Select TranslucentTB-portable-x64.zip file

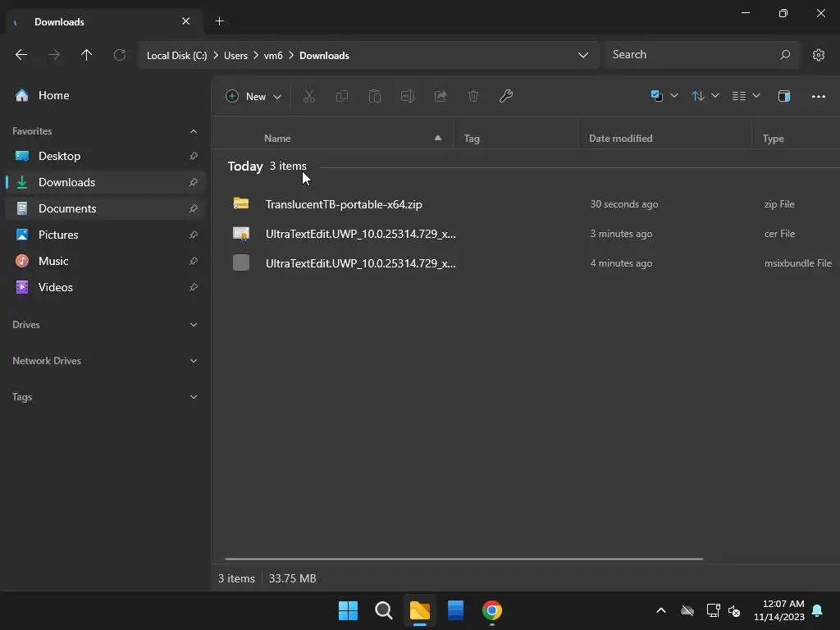coord(527,204)
